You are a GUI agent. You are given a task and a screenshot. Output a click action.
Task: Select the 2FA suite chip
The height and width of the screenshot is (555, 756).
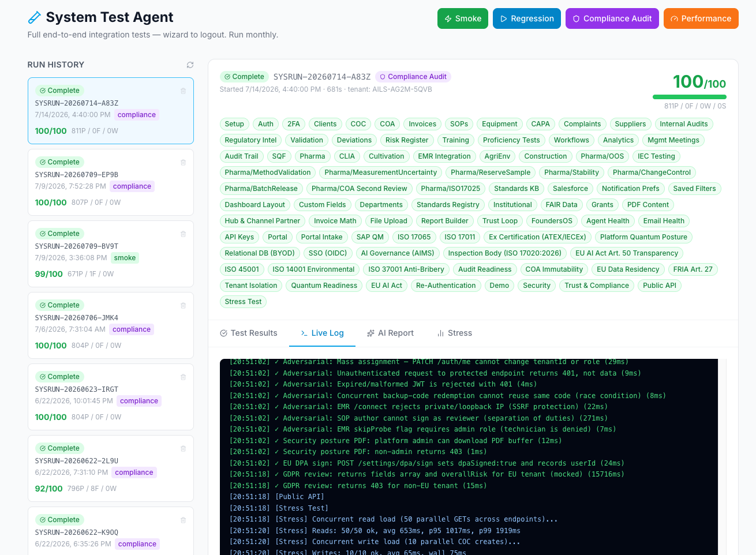[x=294, y=124]
